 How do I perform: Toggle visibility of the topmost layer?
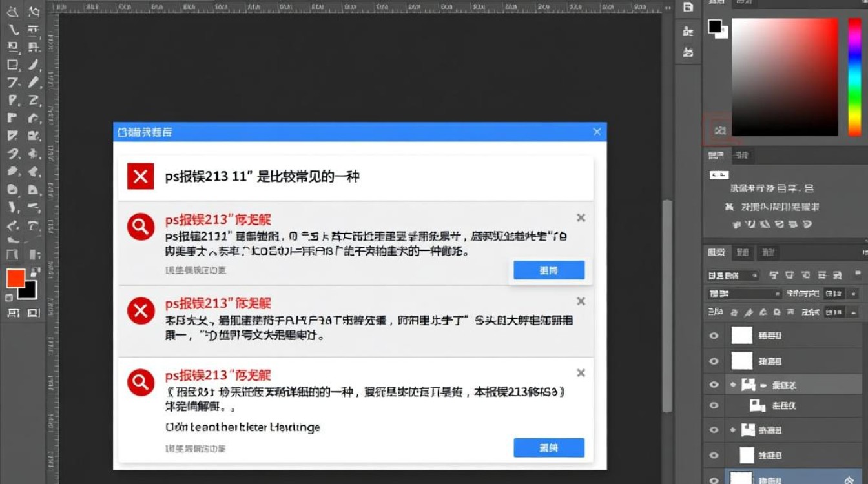tap(714, 336)
